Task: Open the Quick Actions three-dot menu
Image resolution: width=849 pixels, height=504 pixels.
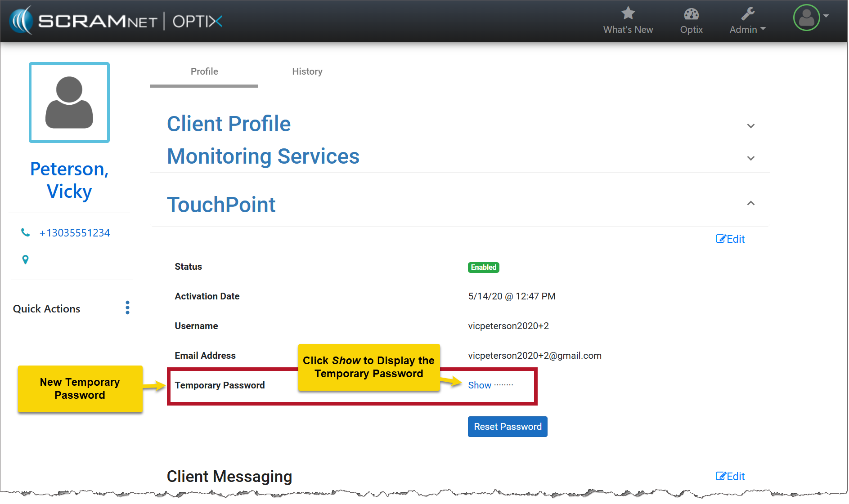Action: (127, 308)
